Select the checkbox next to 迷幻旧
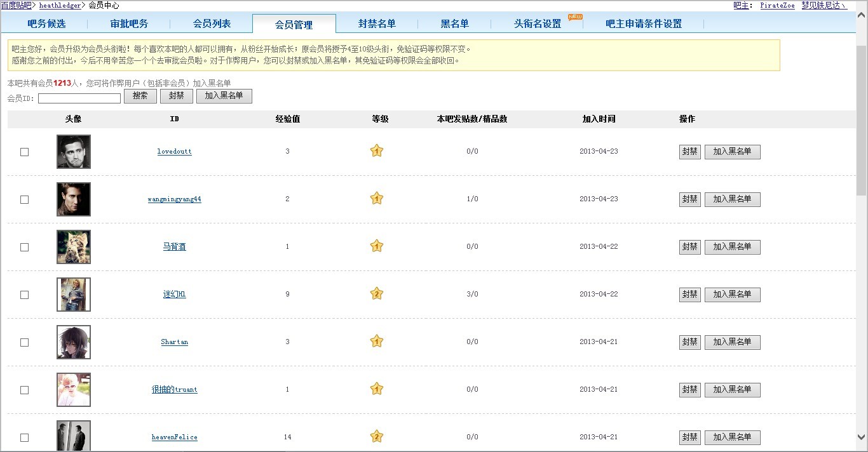 pos(25,295)
